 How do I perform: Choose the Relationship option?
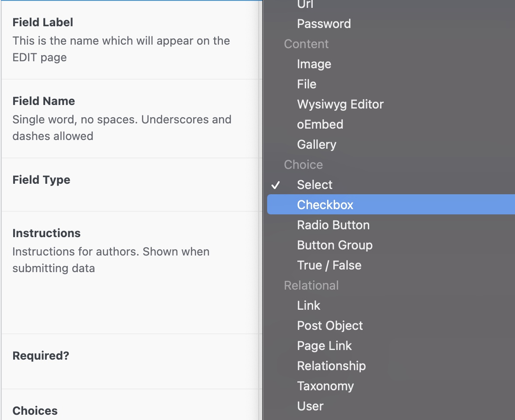pos(331,366)
